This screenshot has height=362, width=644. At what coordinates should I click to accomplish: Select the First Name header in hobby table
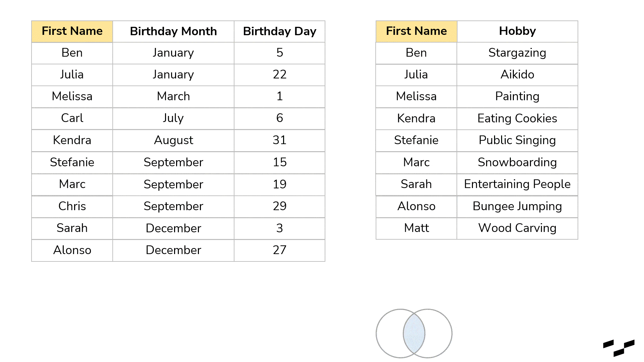click(416, 32)
